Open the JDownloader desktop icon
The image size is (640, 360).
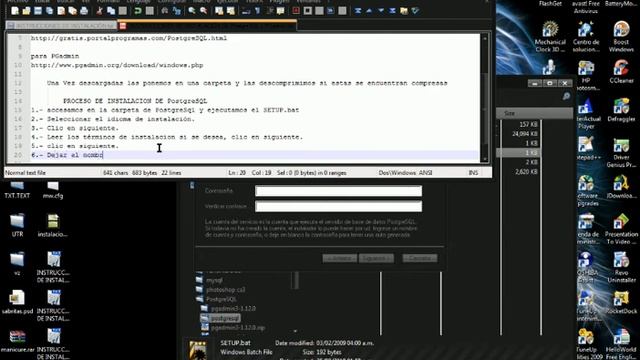[x=621, y=187]
